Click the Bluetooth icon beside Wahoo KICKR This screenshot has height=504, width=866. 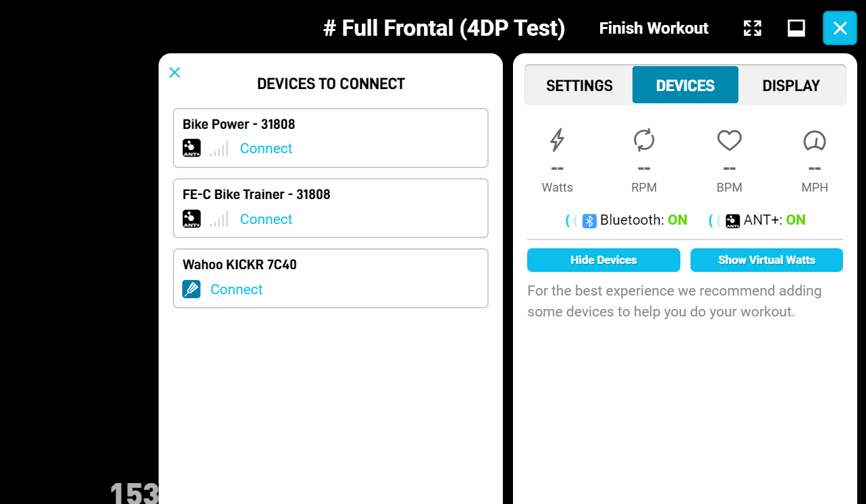pos(192,289)
